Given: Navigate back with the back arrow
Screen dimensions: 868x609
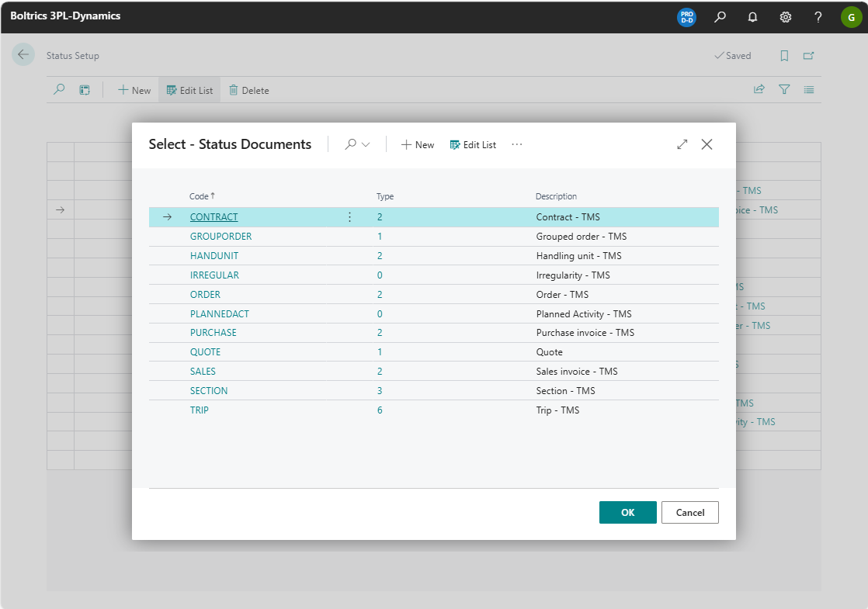Looking at the screenshot, I should tap(23, 54).
